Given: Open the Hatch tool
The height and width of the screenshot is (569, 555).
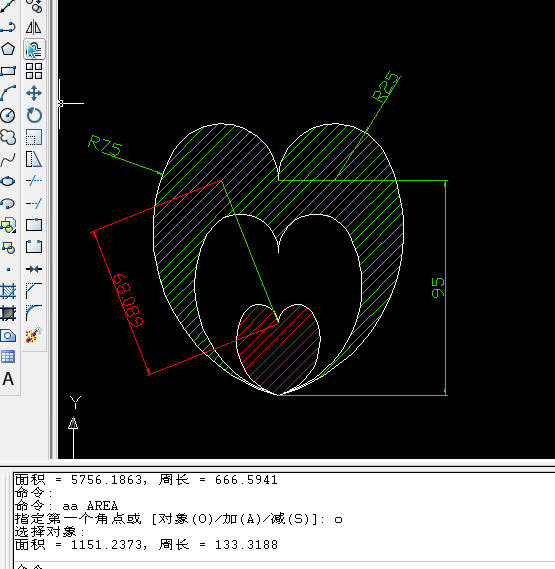Looking at the screenshot, I should pyautogui.click(x=8, y=291).
